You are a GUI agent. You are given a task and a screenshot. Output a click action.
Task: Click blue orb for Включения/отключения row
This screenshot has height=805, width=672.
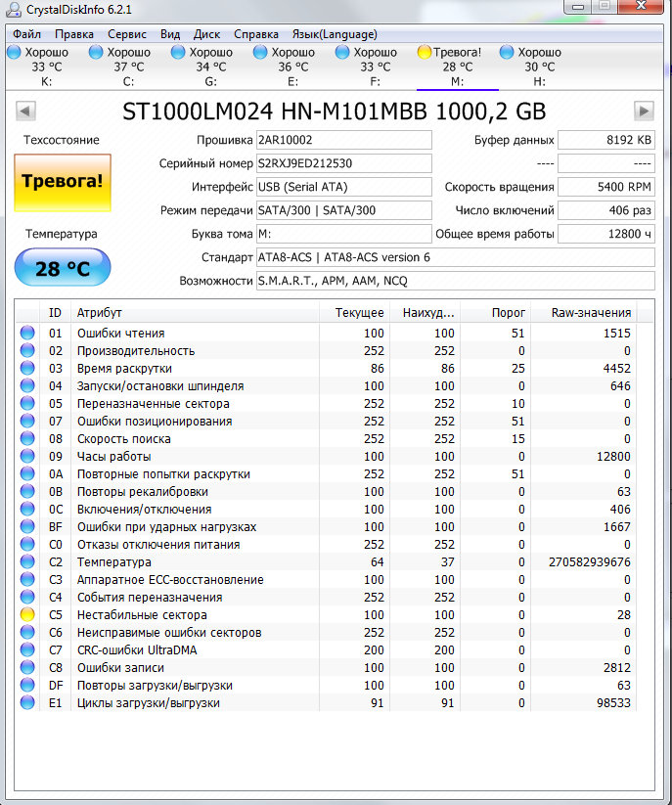point(27,509)
